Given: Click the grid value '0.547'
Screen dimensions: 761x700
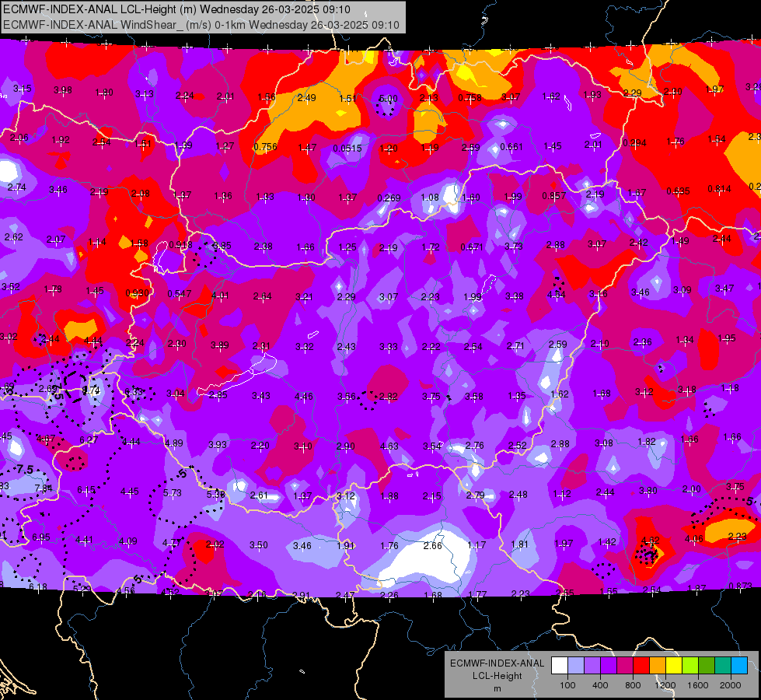Looking at the screenshot, I should click(x=180, y=294).
